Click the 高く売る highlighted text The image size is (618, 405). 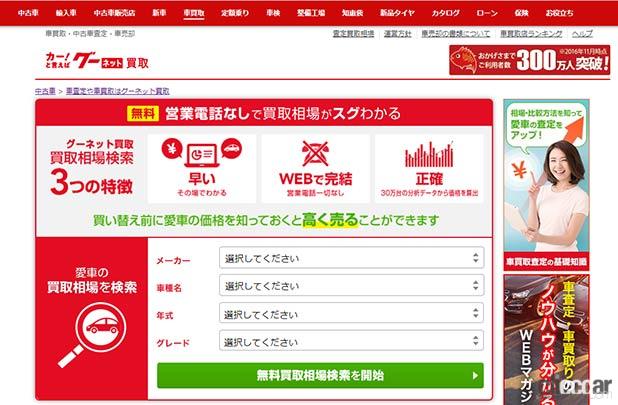point(330,220)
